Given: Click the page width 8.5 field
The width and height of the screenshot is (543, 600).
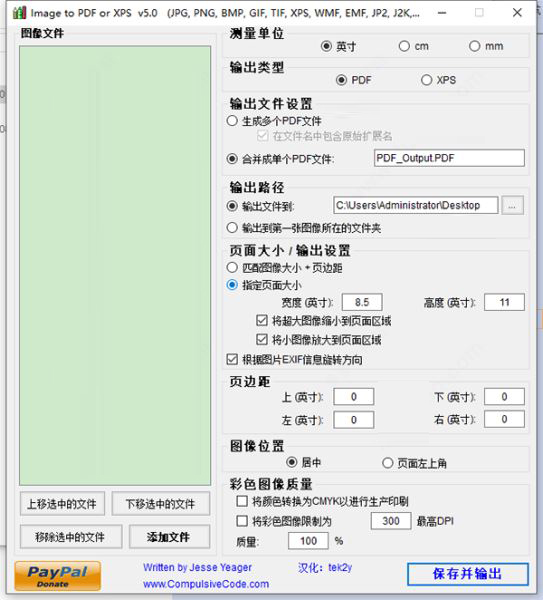Looking at the screenshot, I should [362, 303].
